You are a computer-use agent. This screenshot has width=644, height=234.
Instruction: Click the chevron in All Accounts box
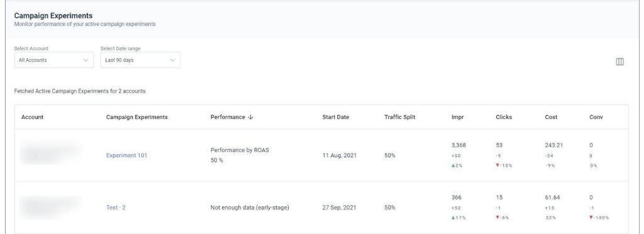click(x=86, y=60)
